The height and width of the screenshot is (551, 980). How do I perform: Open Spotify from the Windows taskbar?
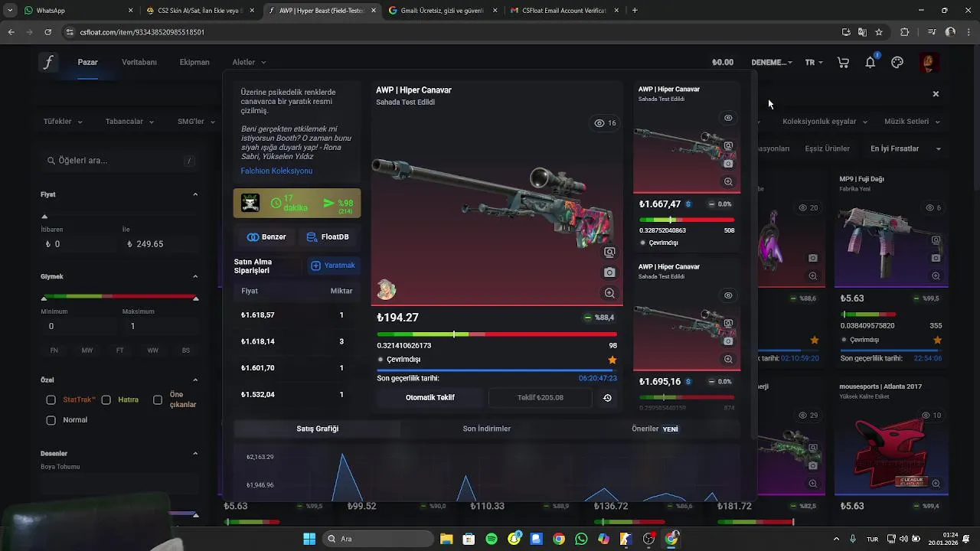coord(492,539)
